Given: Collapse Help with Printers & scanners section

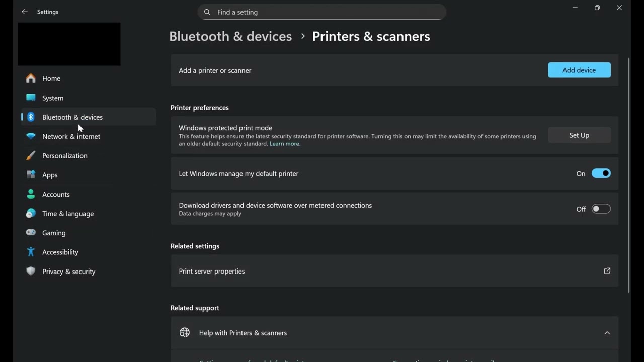Looking at the screenshot, I should pyautogui.click(x=607, y=333).
